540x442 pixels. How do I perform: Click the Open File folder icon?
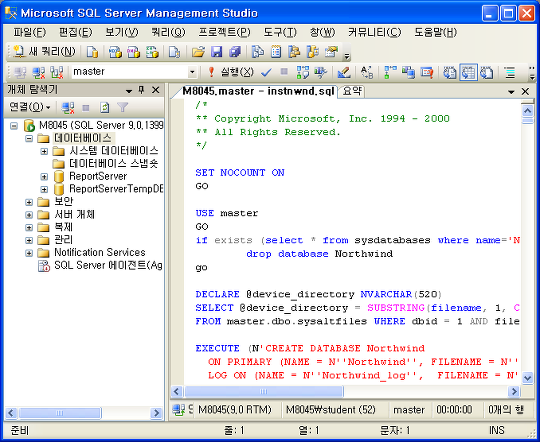198,52
